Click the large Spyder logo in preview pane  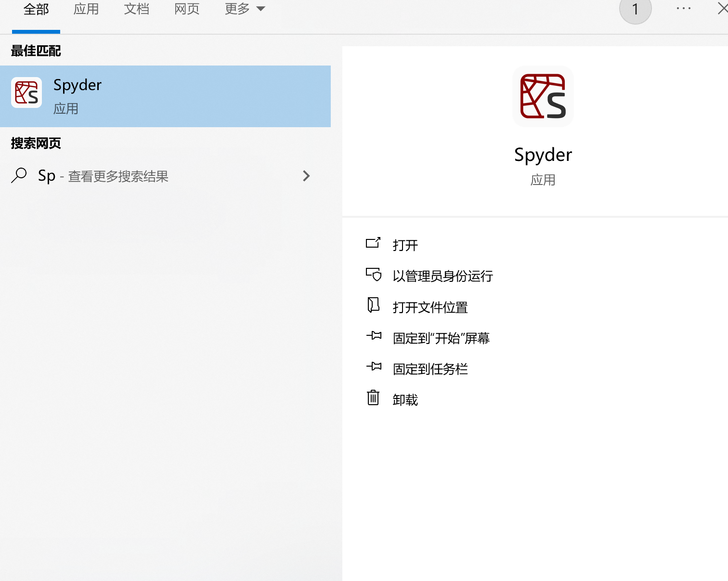point(543,96)
